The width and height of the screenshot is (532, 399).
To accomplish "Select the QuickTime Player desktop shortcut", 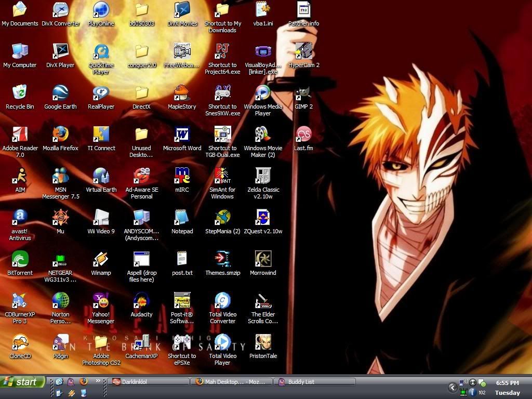I will pyautogui.click(x=101, y=59).
